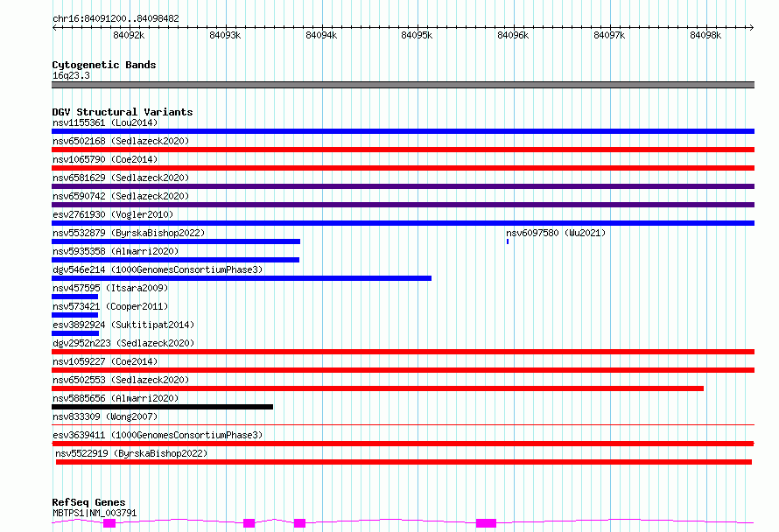779x532 pixels.
Task: Click the gray 16q23.3 cytogenetic band bar
Action: [403, 85]
